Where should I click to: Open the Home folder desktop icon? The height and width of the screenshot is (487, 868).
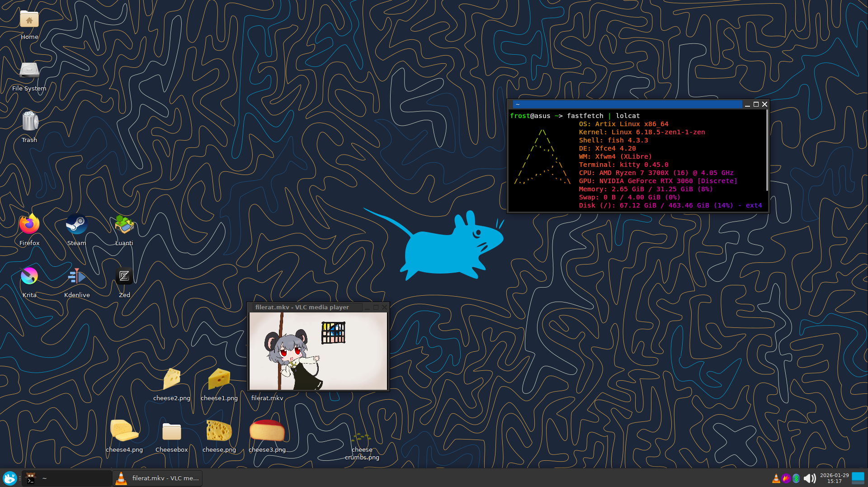pyautogui.click(x=29, y=19)
